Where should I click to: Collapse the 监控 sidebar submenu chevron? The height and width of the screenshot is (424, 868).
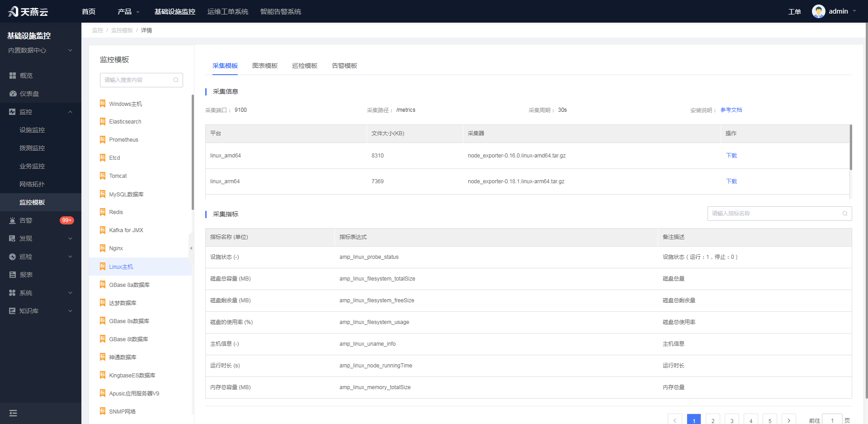pos(70,112)
